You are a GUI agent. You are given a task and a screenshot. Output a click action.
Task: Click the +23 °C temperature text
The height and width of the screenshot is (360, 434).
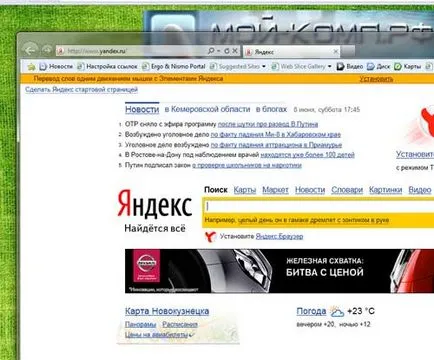click(x=361, y=311)
